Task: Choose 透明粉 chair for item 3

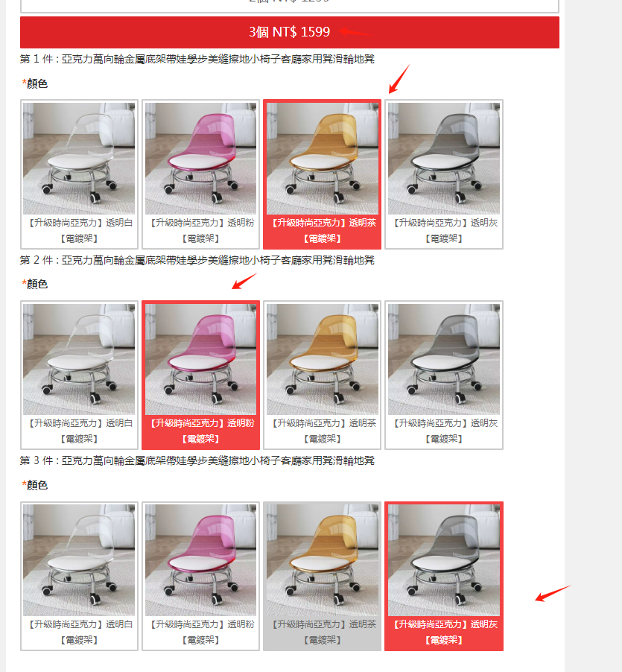Action: click(200, 576)
